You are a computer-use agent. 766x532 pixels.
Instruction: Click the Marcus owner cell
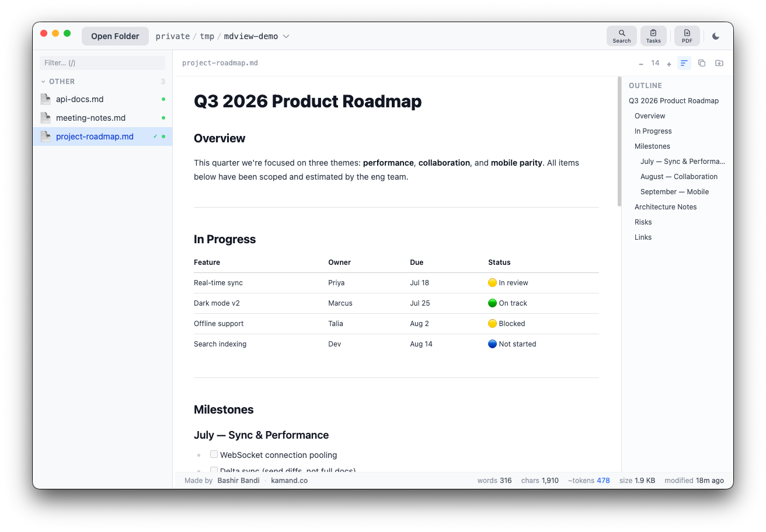pyautogui.click(x=340, y=303)
